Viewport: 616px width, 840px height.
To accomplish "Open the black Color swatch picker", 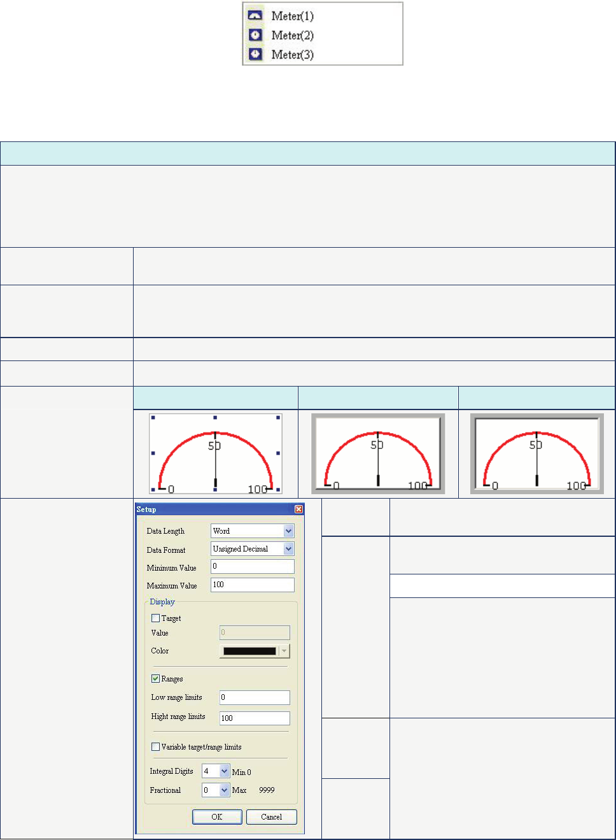I will 255,651.
